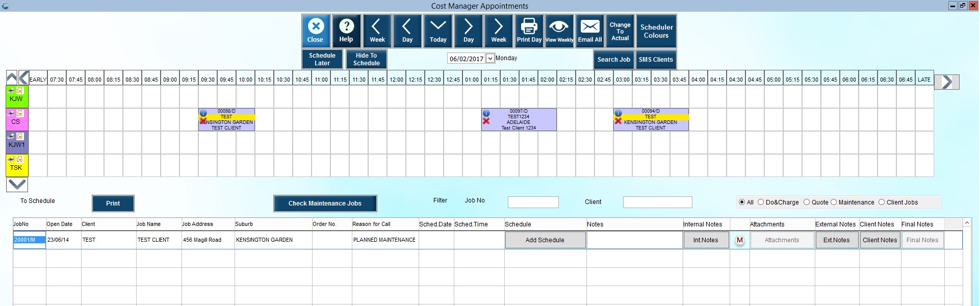The image size is (980, 306).
Task: Select the Client Jobs filter radio button
Action: [x=882, y=202]
